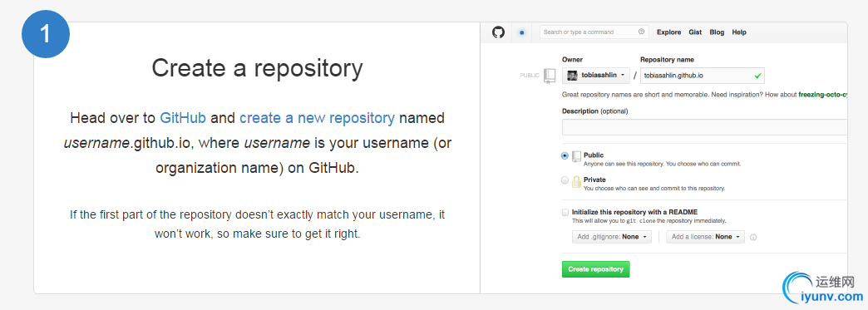Enable Initialize this repository with a README
868x310 pixels.
coord(565,212)
